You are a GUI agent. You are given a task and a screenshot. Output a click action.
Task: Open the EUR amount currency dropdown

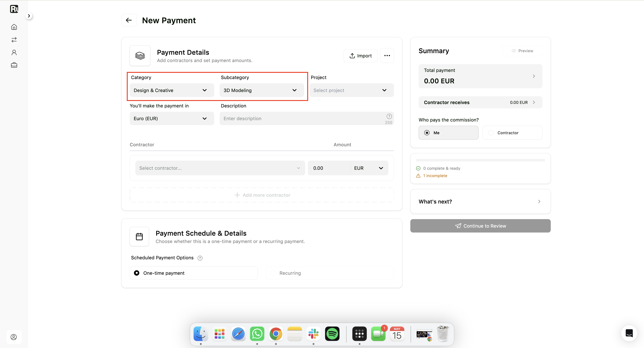[x=369, y=168]
